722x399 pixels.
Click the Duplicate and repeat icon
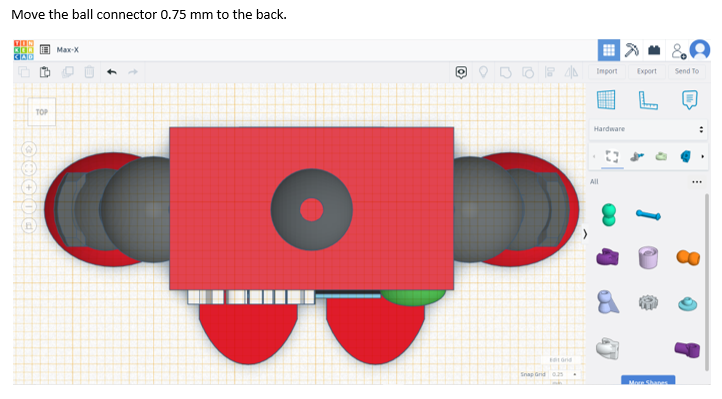[x=68, y=72]
